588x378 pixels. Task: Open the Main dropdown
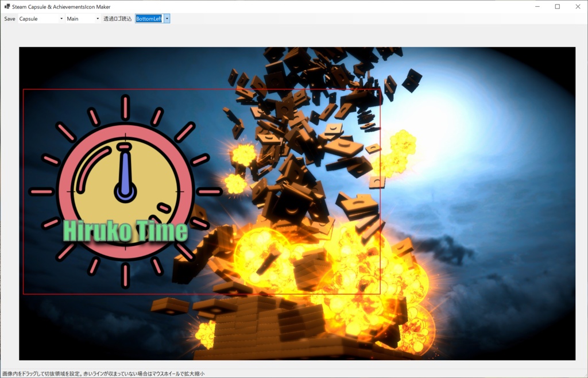96,18
